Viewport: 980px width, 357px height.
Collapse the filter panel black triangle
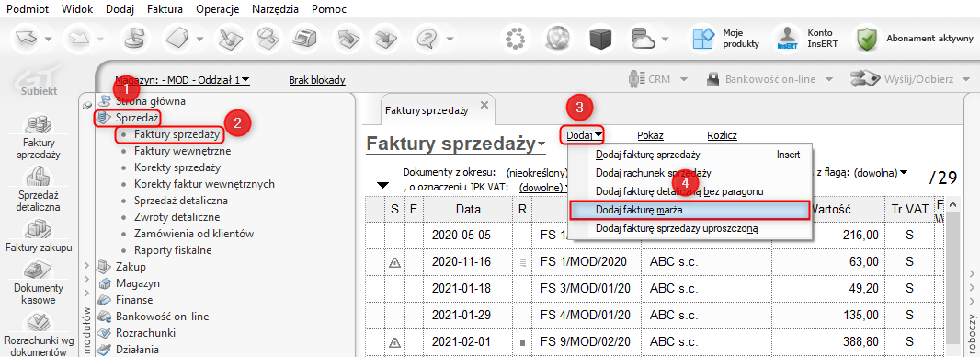coord(383,186)
